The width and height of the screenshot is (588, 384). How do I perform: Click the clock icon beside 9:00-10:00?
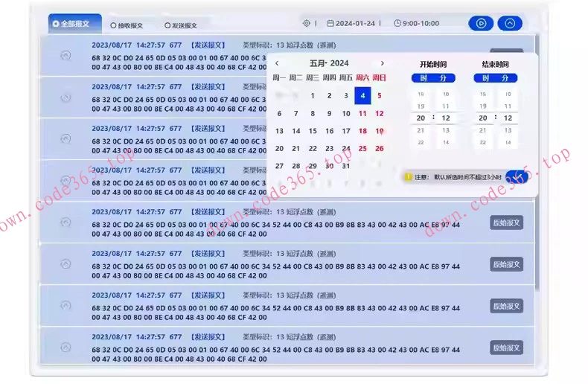tap(397, 23)
